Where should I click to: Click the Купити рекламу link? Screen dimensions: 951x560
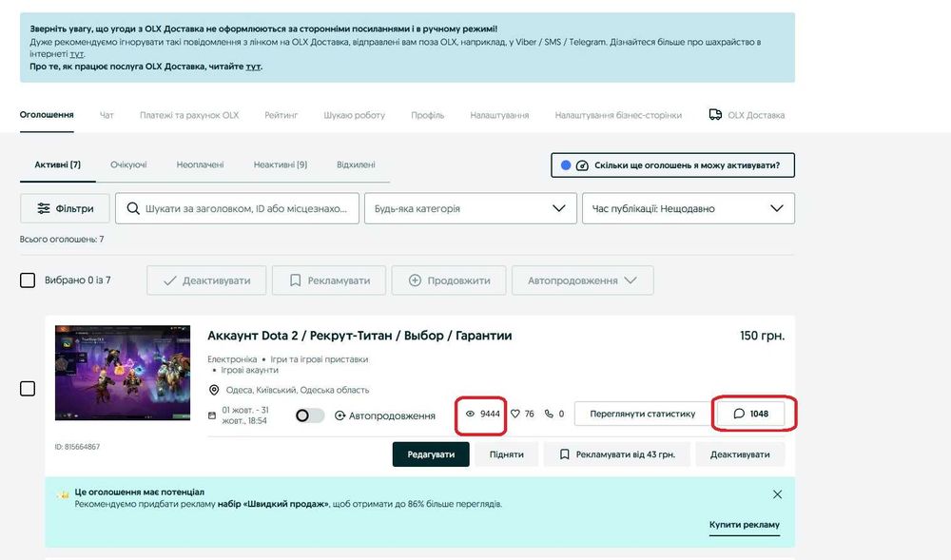point(744,525)
